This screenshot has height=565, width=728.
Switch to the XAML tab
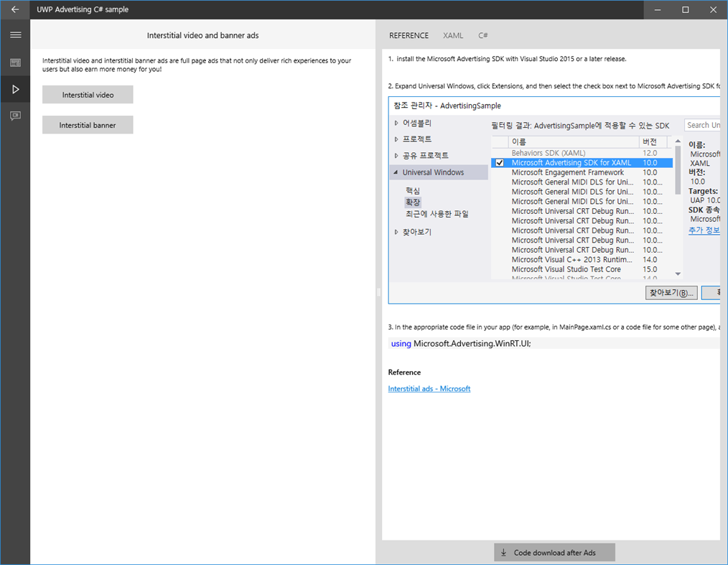[x=453, y=34]
